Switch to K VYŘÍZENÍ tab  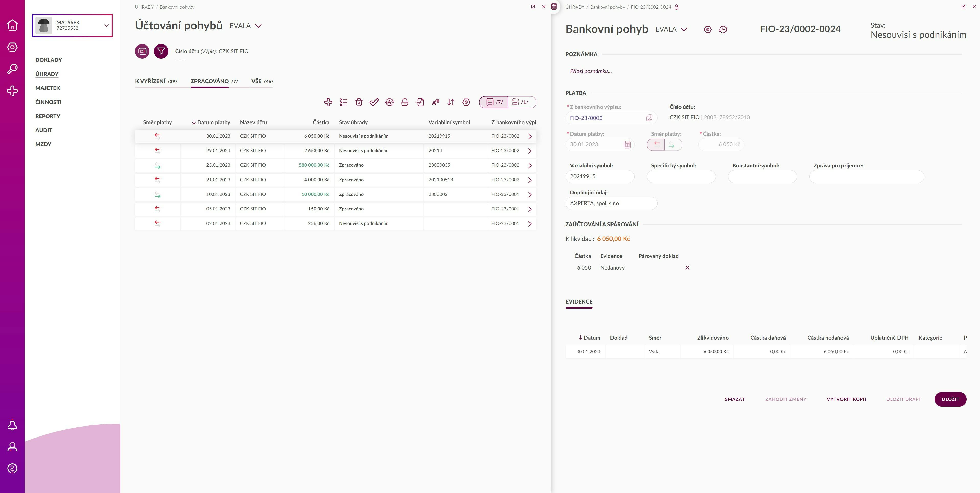click(x=156, y=81)
